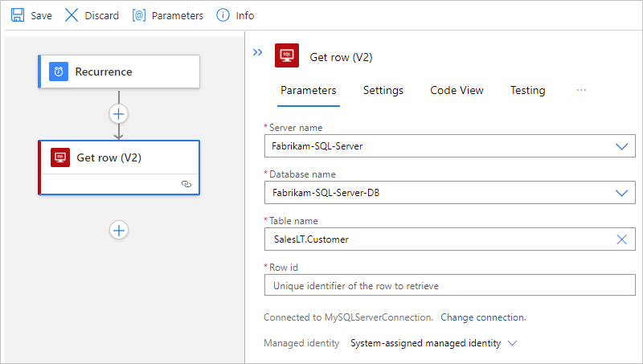The image size is (643, 364).
Task: Focus the Row id input field
Action: click(x=449, y=285)
